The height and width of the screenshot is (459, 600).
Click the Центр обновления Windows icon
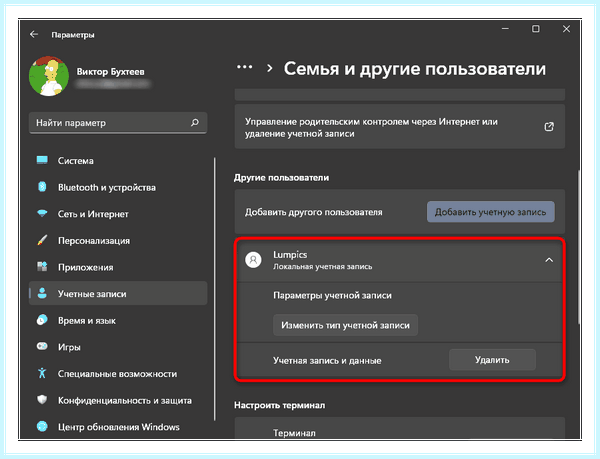pyautogui.click(x=42, y=426)
